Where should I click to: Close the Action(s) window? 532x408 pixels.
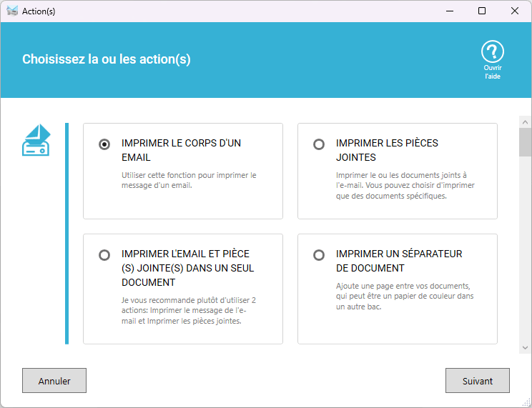(x=515, y=11)
